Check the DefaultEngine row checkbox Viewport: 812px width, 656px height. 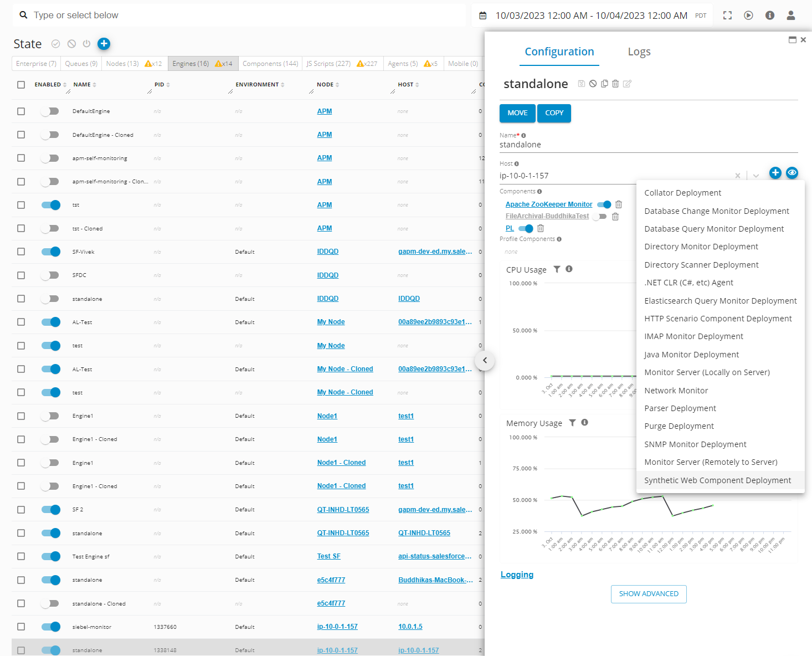(21, 111)
